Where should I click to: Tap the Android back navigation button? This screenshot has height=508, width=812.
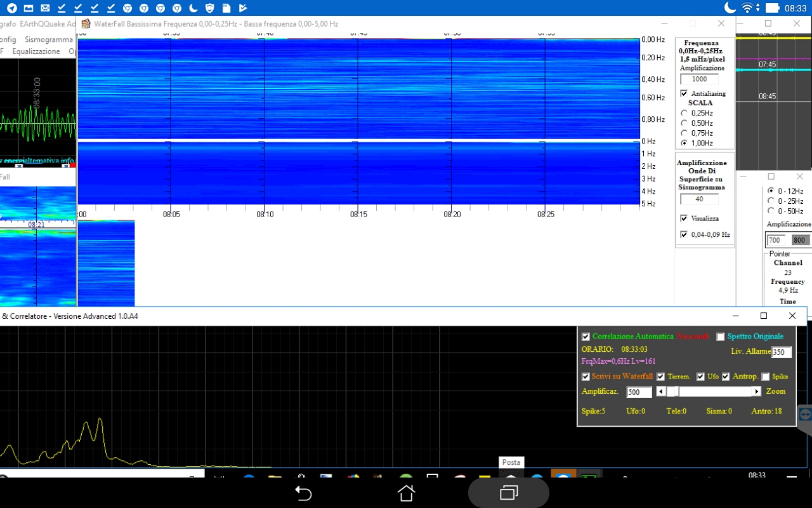pyautogui.click(x=303, y=493)
